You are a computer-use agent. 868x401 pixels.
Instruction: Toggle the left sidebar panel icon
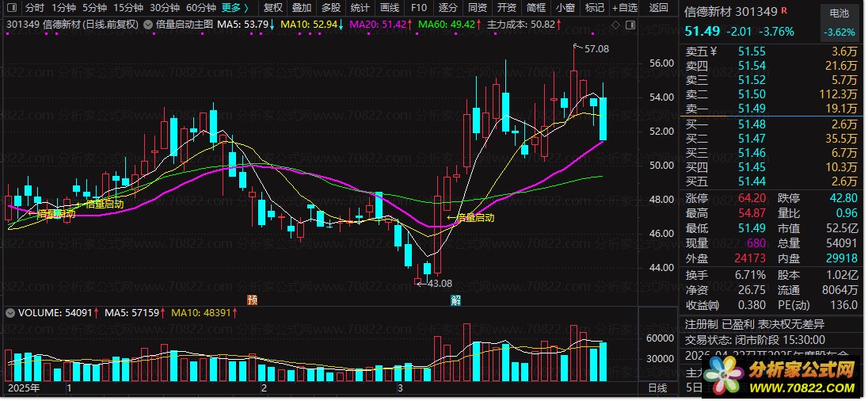pos(12,8)
